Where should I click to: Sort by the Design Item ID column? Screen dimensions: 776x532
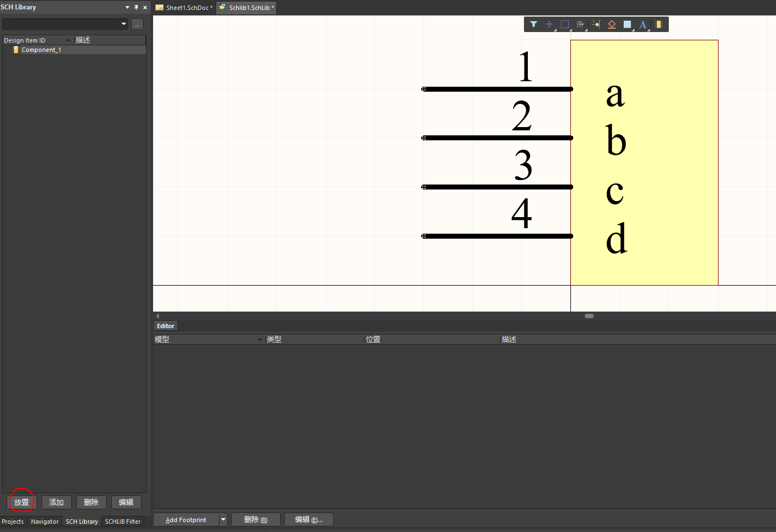coord(38,40)
